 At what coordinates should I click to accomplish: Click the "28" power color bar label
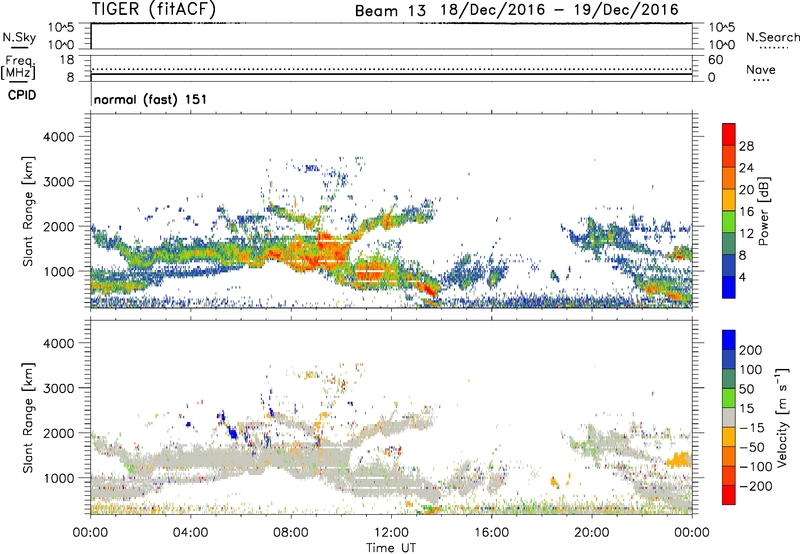(746, 146)
